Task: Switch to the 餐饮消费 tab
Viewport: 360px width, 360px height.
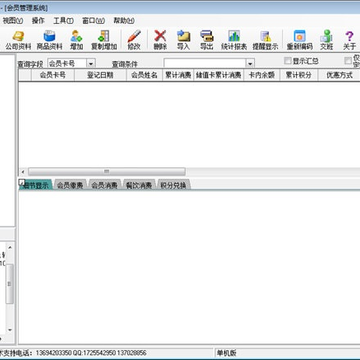Action: coord(139,185)
